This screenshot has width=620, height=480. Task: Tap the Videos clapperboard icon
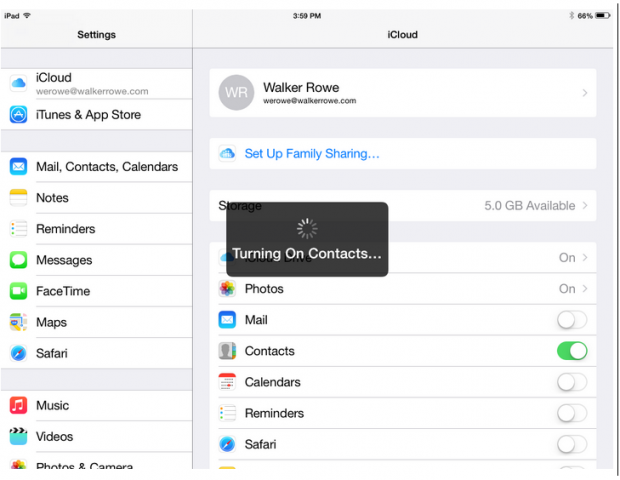click(18, 436)
